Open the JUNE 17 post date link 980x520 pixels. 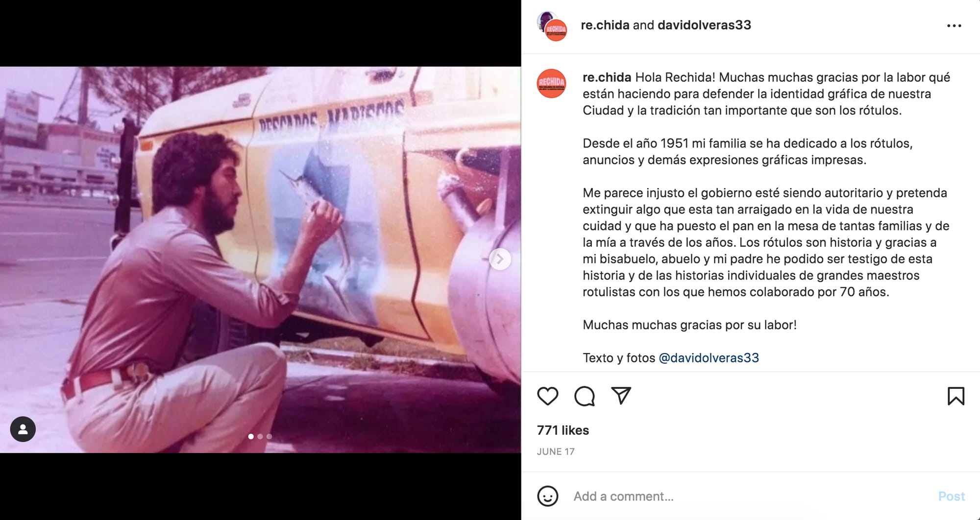pyautogui.click(x=556, y=452)
